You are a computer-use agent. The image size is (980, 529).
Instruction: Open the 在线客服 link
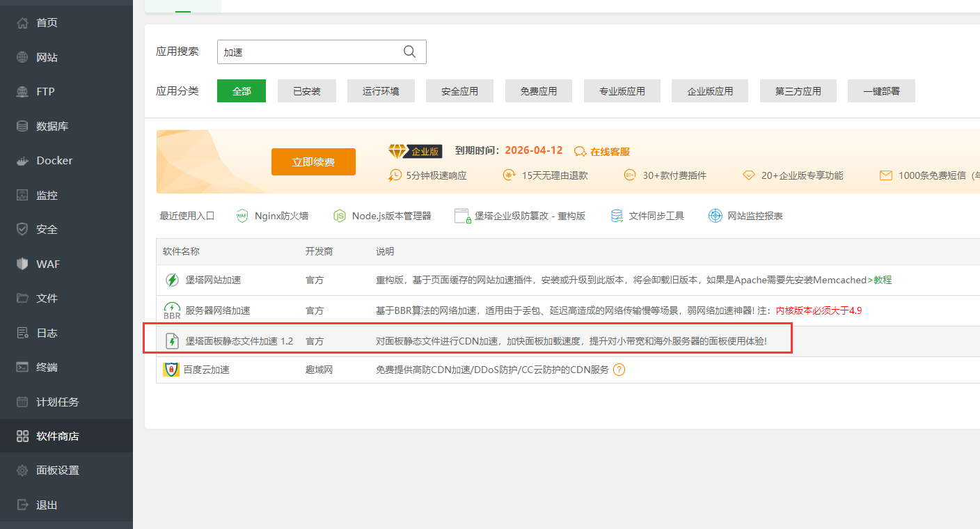[610, 151]
